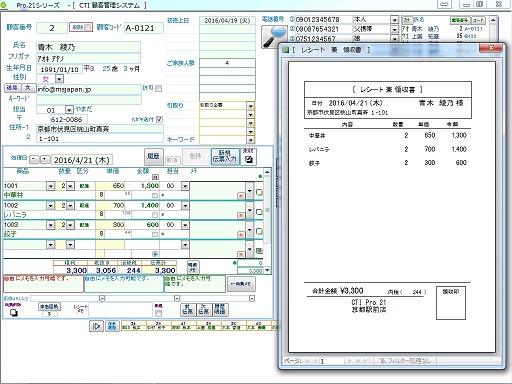This screenshot has height=384, width=512.
Task: Click the circled icon beside 09012345678
Action: (x=292, y=19)
